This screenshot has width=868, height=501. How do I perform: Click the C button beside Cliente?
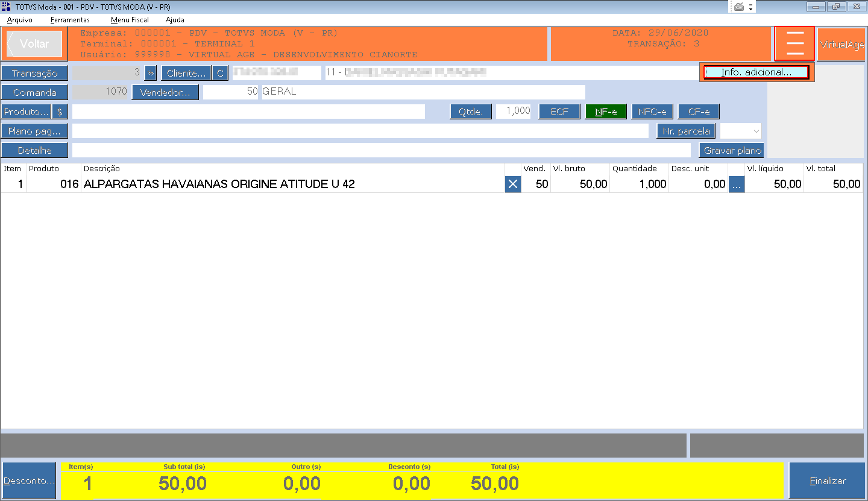click(220, 73)
